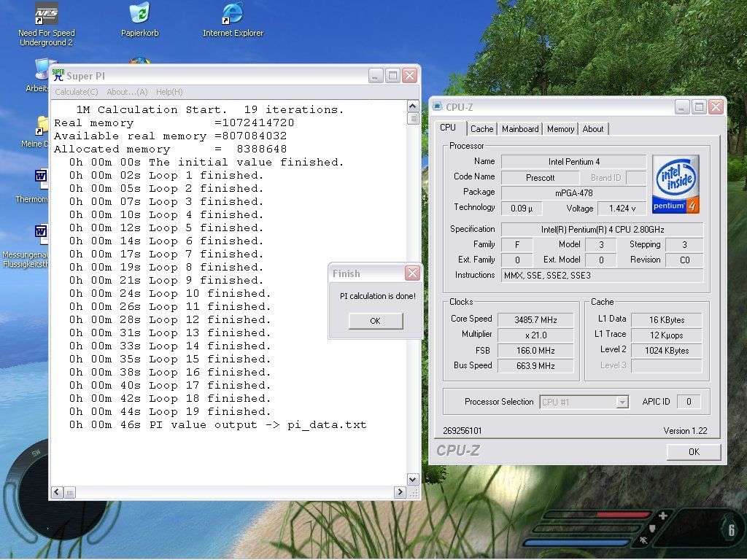Click the Specification field Pentium 4 2.80GHz

(x=602, y=230)
